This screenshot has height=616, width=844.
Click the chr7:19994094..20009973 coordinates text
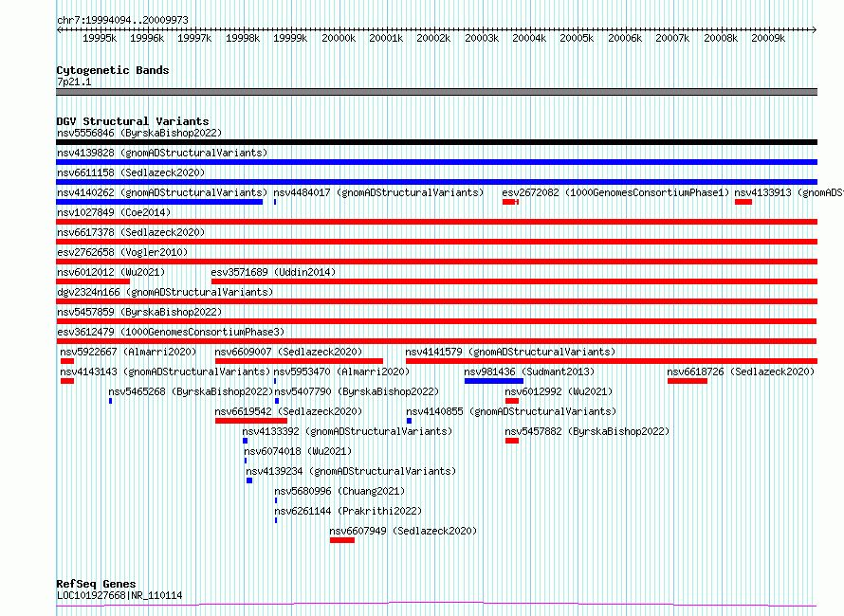122,20
